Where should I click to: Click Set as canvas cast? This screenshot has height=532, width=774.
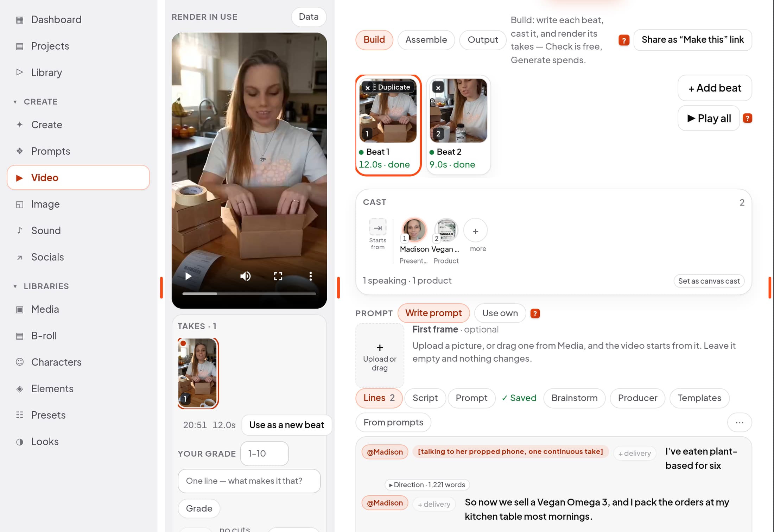pyautogui.click(x=709, y=281)
